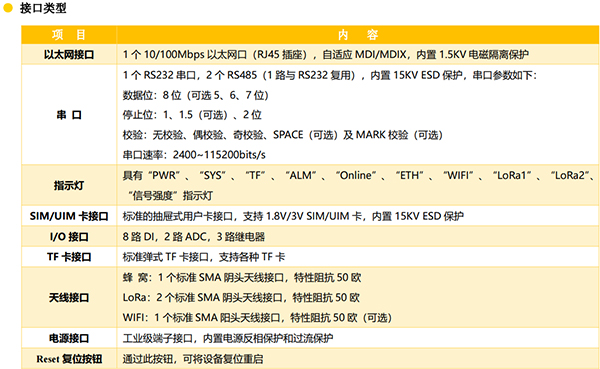Select the '电源接口' row label
Image resolution: width=600 pixels, height=369 pixels.
[x=69, y=338]
